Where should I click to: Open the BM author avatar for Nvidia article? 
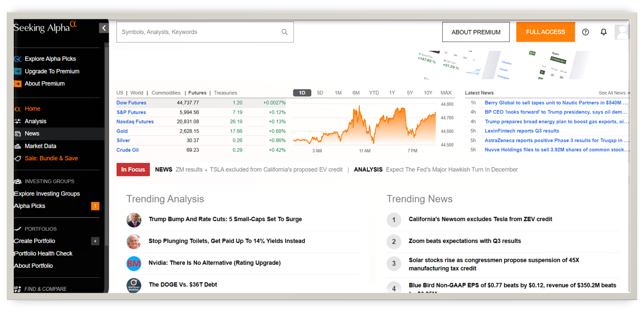coord(134,263)
